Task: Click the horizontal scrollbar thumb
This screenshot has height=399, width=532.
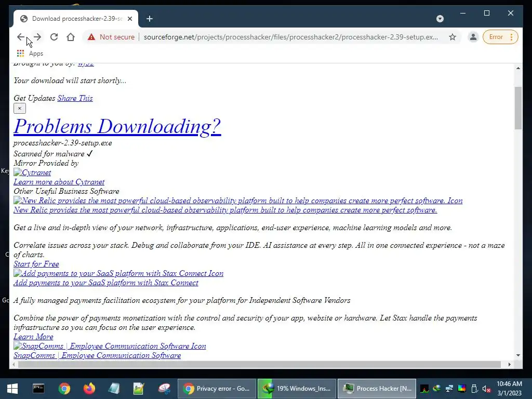Action: point(260,364)
